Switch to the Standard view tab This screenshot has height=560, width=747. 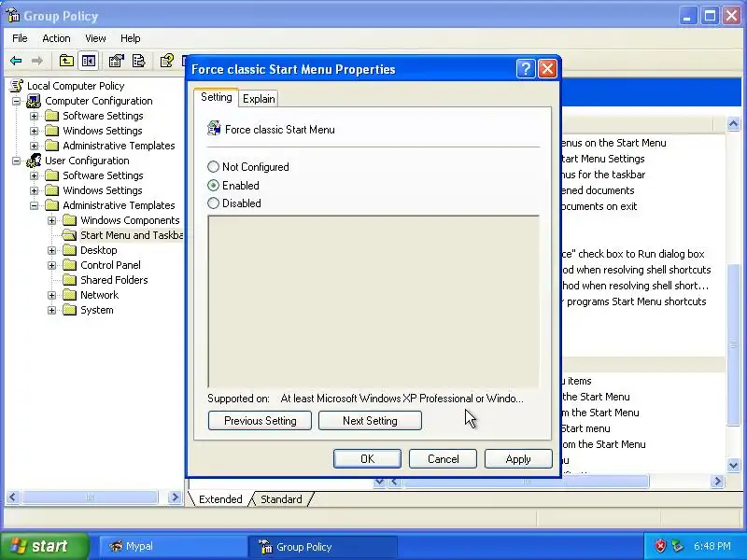(281, 499)
